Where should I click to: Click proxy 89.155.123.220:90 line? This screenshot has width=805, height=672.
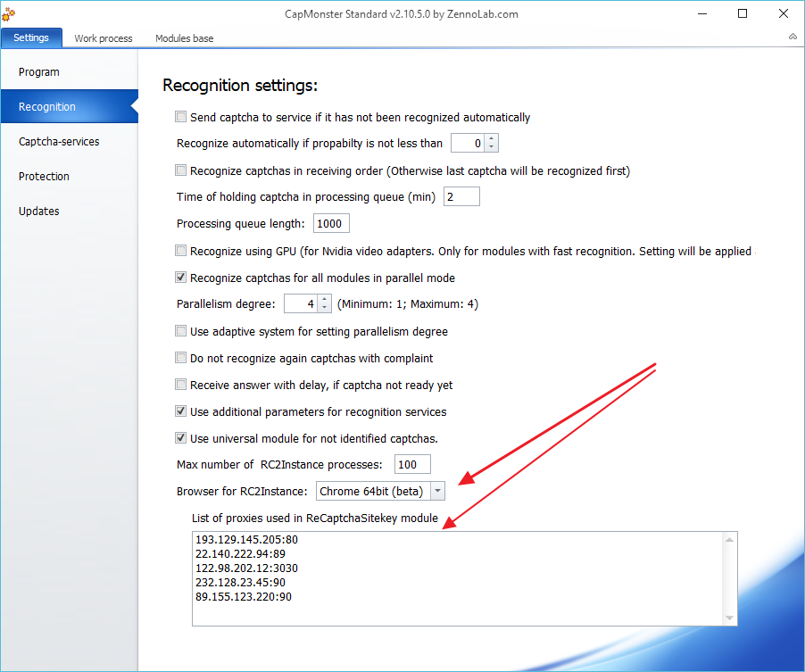(x=244, y=596)
